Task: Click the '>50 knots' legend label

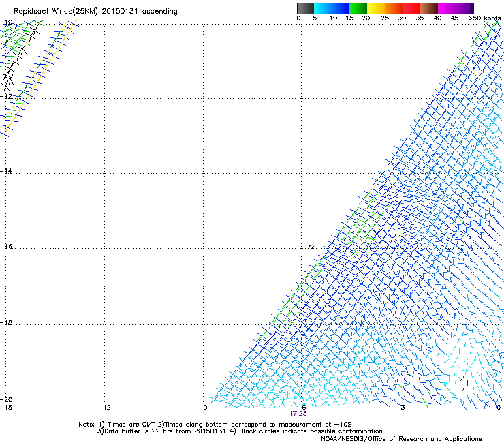Action: pyautogui.click(x=484, y=18)
